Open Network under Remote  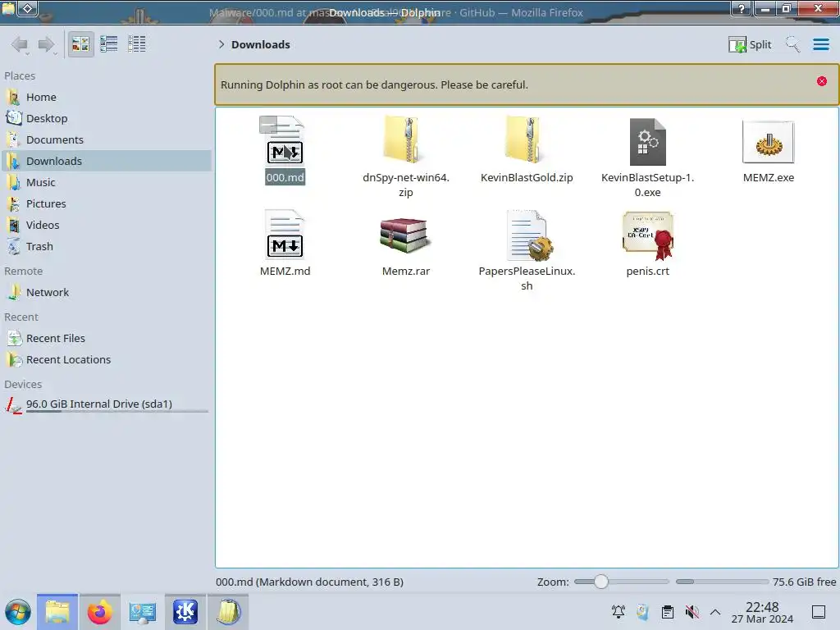coord(106,293)
